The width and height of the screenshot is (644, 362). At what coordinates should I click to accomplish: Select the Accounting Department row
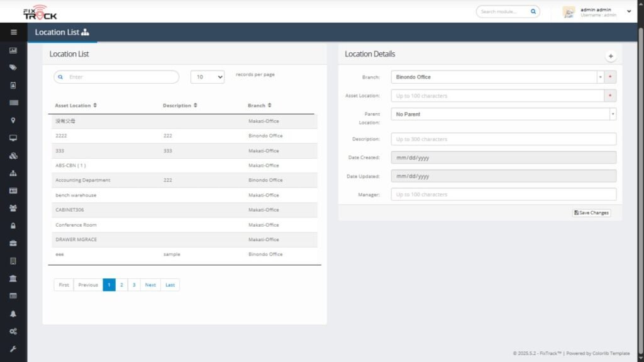pos(83,180)
